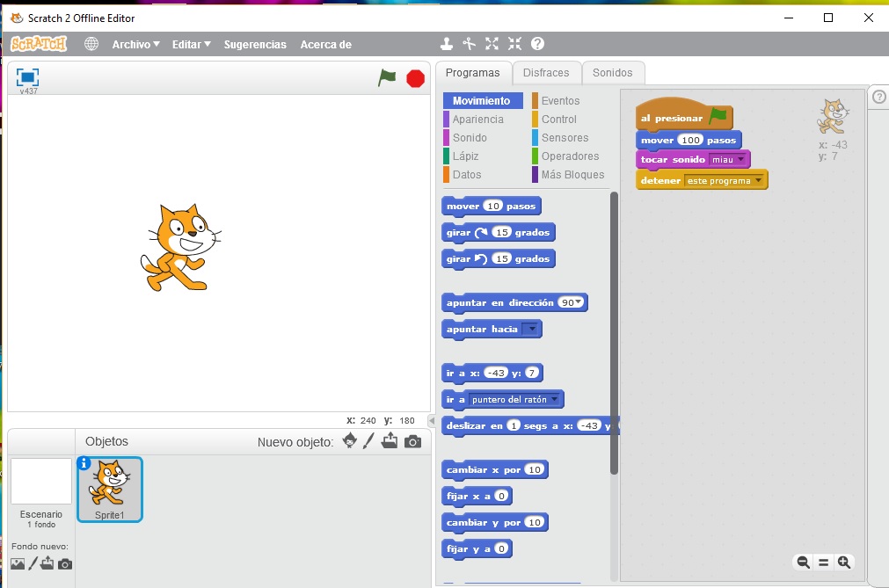Paint a new sprite using the brush icon
889x588 pixels.
tap(367, 441)
